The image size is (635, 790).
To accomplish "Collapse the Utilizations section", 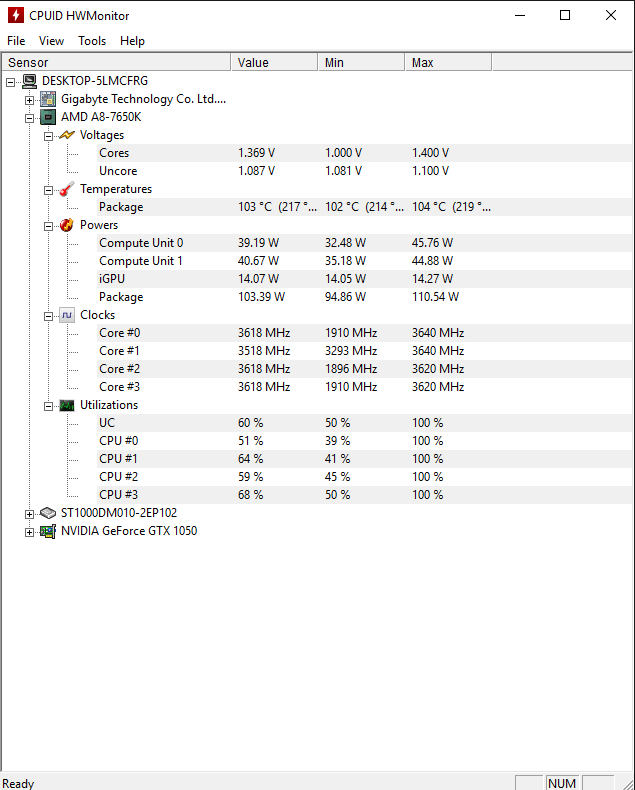I will [x=48, y=406].
